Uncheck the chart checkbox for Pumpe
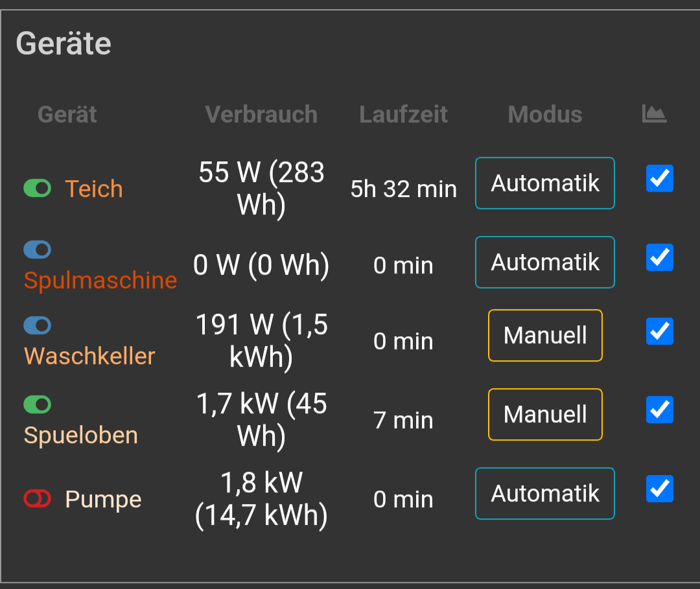 tap(660, 489)
